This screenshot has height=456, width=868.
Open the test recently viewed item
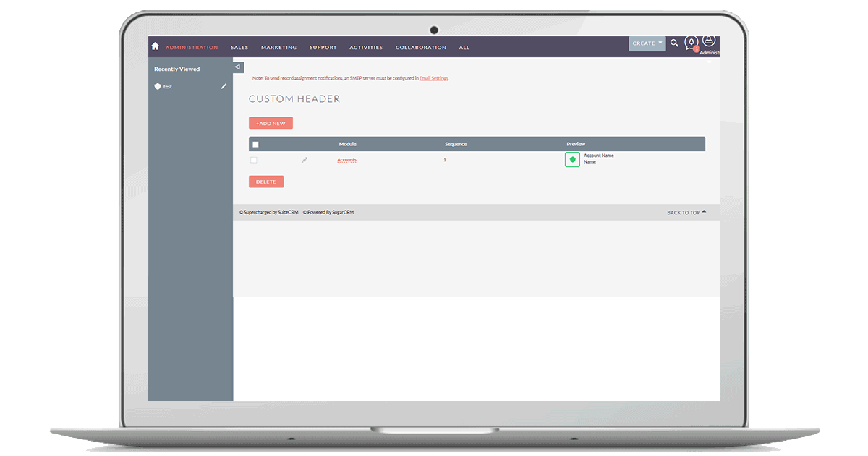coord(168,86)
